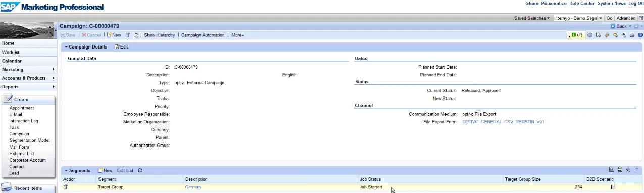The width and height of the screenshot is (644, 193).
Task: Refresh the Segments list
Action: click(140, 171)
